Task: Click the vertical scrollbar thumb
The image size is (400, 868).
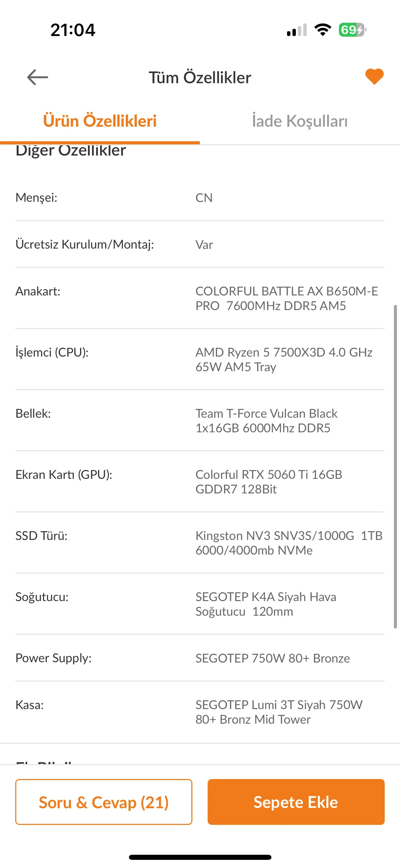Action: 395,467
